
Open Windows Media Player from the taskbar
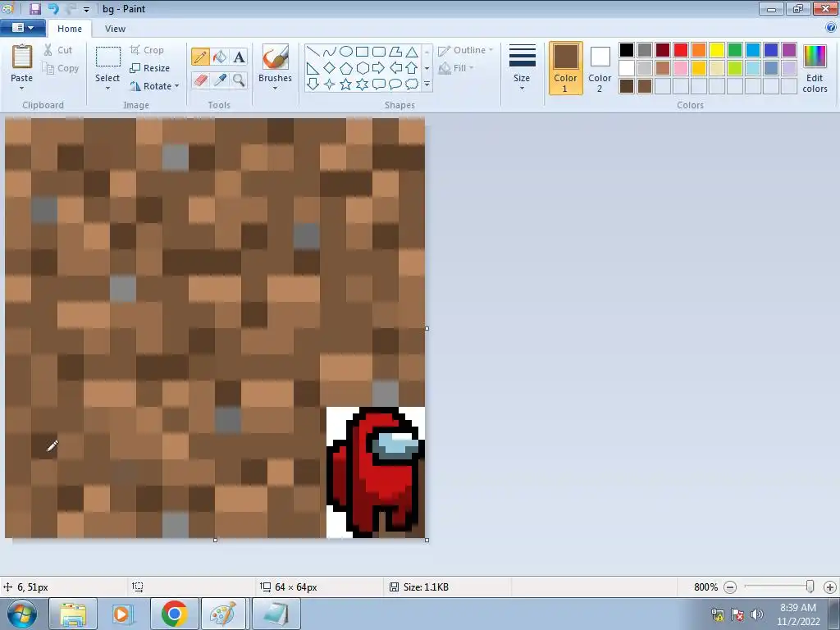pyautogui.click(x=121, y=614)
